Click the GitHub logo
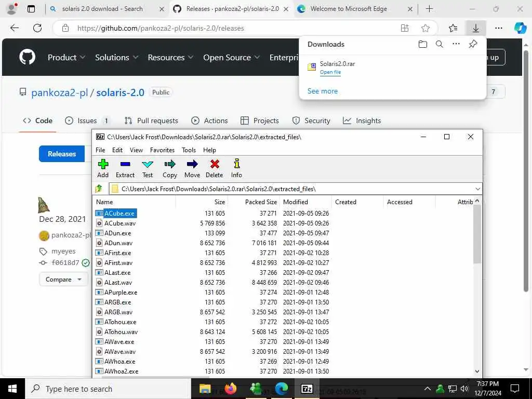The image size is (532, 399). click(x=27, y=57)
